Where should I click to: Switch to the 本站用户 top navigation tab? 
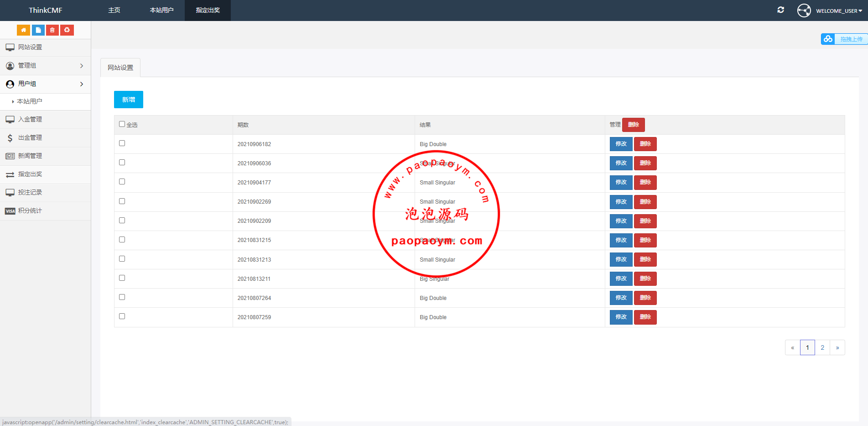(161, 11)
